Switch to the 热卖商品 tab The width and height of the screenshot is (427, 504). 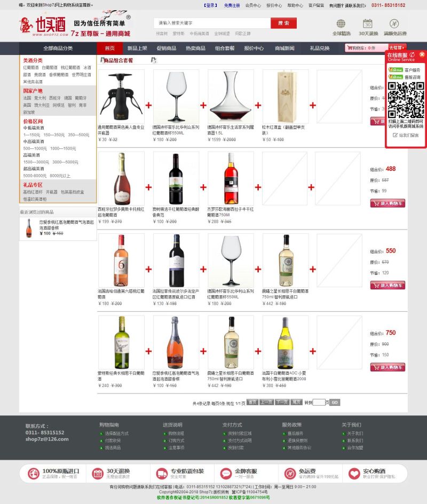coord(196,48)
